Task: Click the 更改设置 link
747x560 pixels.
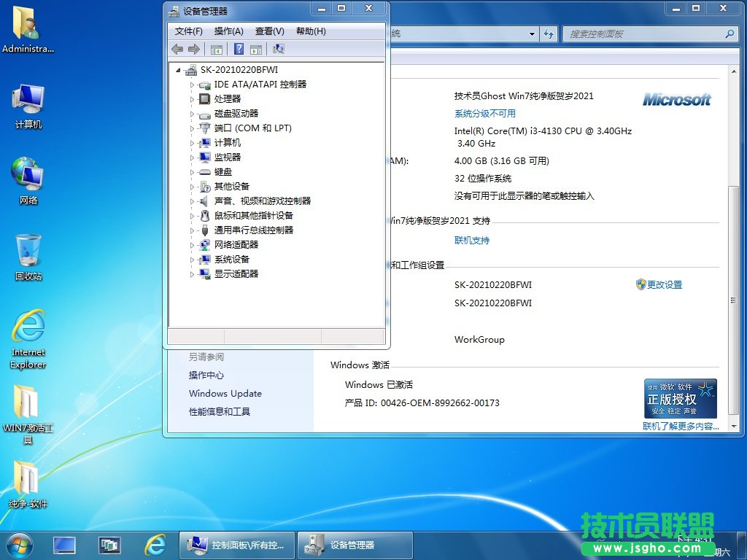Action: (664, 284)
